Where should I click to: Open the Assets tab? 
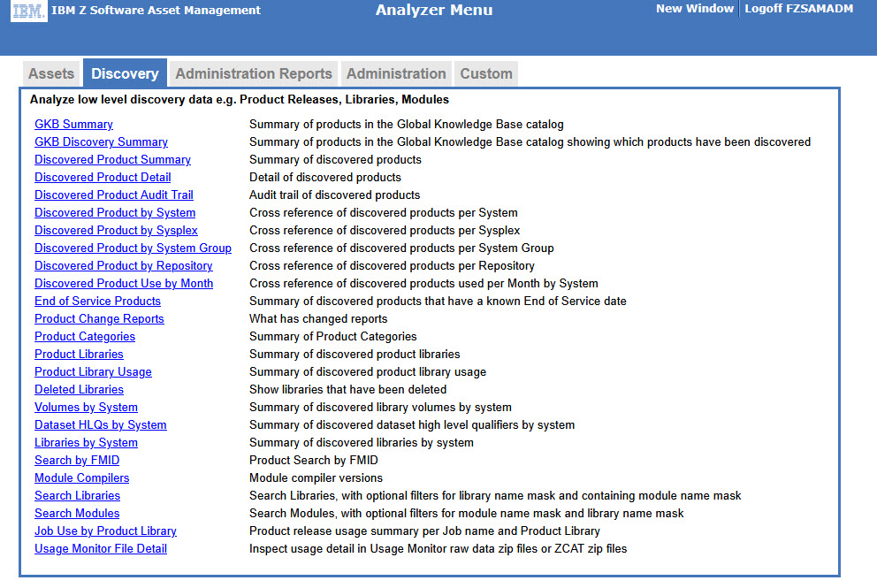coord(51,74)
